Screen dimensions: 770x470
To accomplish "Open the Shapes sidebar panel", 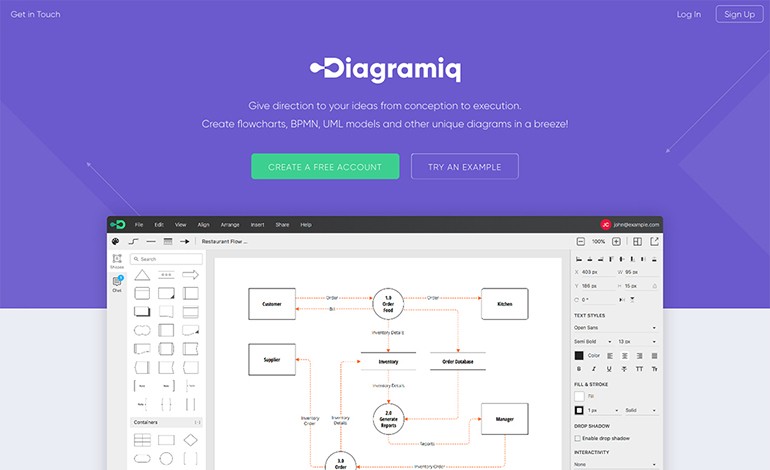I will [117, 261].
